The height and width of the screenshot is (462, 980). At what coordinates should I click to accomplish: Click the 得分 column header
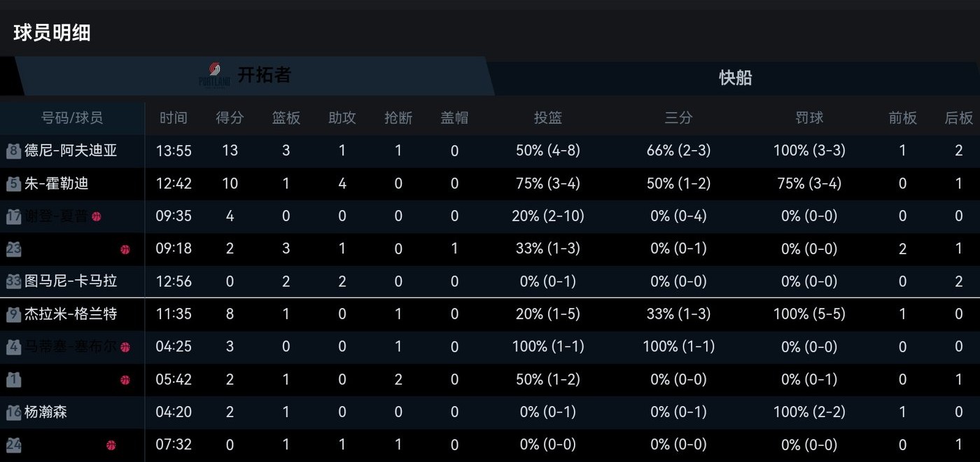coord(230,118)
